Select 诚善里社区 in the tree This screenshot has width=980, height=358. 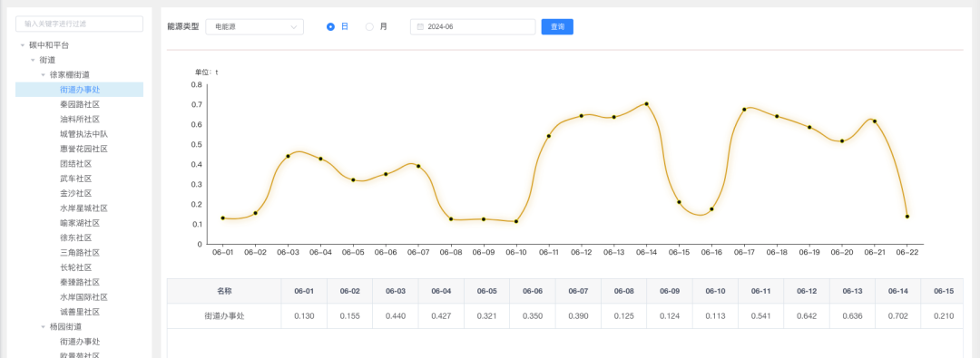80,313
